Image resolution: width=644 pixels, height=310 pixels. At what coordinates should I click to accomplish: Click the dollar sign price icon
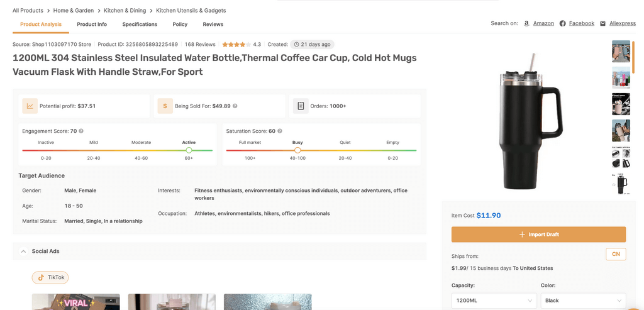[165, 106]
